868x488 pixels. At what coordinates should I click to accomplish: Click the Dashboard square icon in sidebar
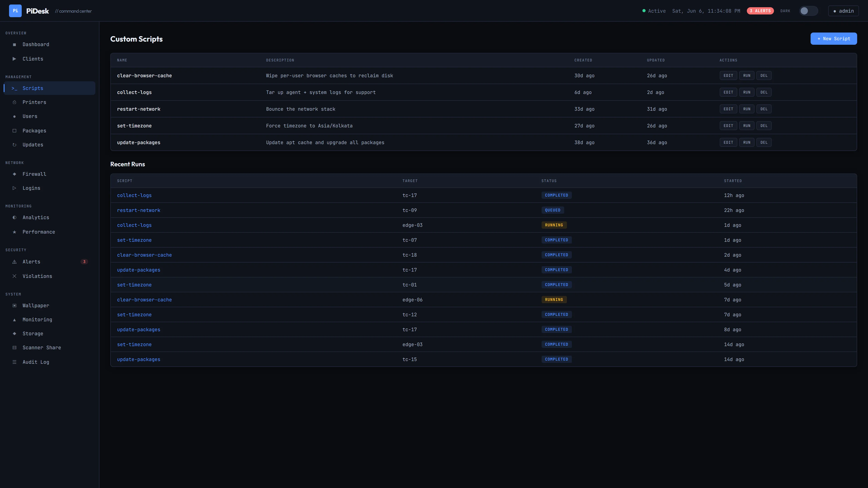point(14,45)
